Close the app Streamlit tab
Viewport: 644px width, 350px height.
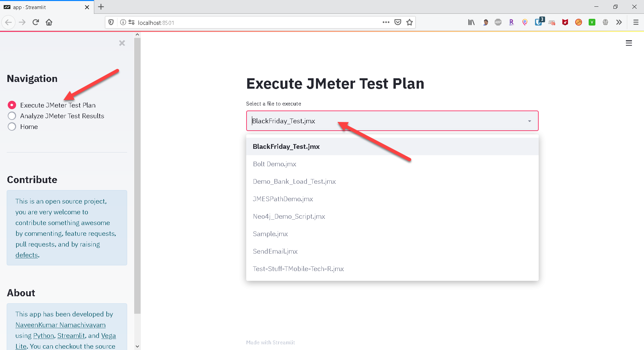(87, 7)
